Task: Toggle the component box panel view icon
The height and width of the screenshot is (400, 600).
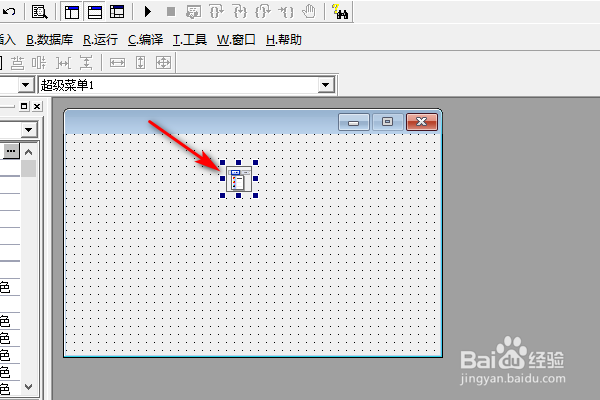Action: point(117,12)
